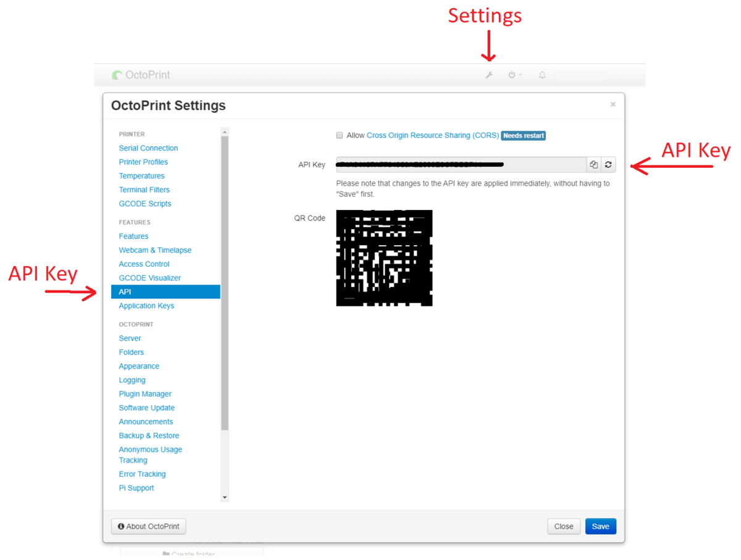The height and width of the screenshot is (560, 741).
Task: Go to Software Update section
Action: (x=147, y=407)
